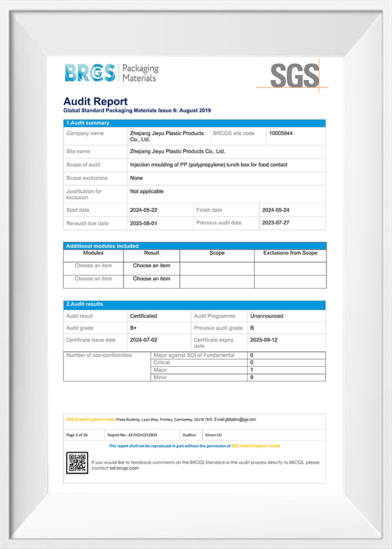Viewport: 392px width, 549px height.
Task: Click Previous audit grade value 'B'
Action: (252, 329)
